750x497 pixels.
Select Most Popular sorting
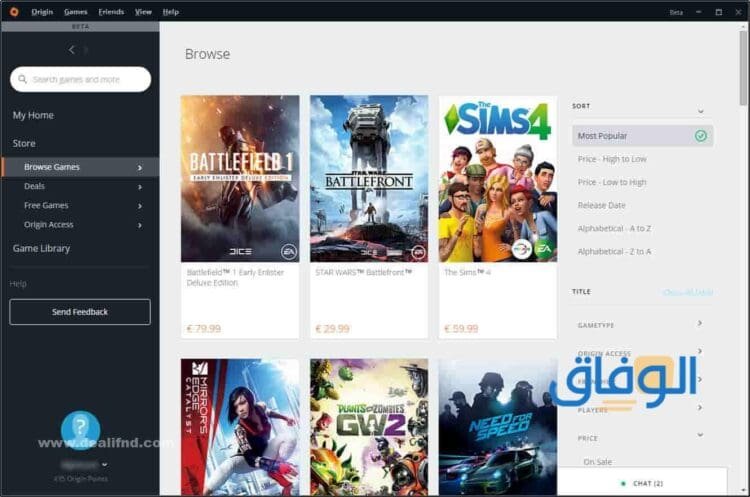[x=642, y=136]
